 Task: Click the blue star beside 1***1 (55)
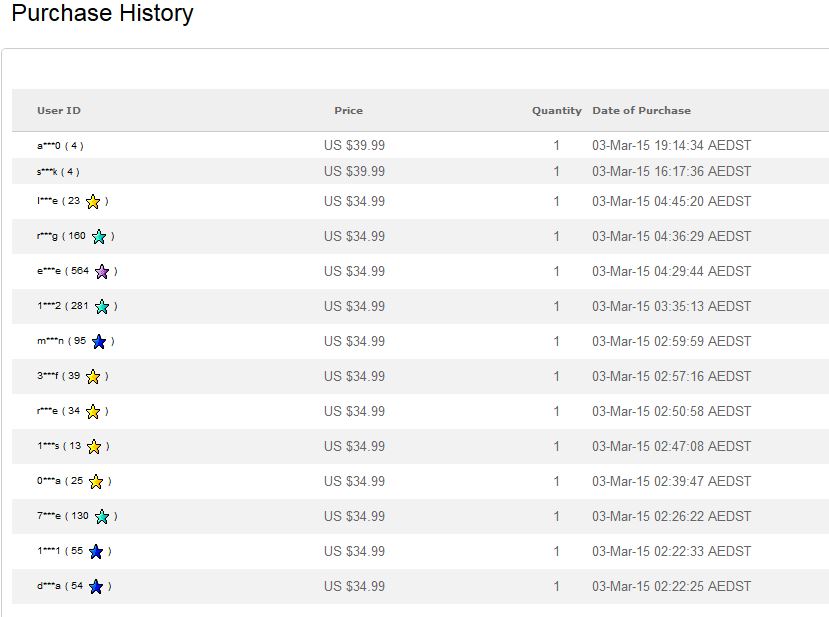point(96,551)
